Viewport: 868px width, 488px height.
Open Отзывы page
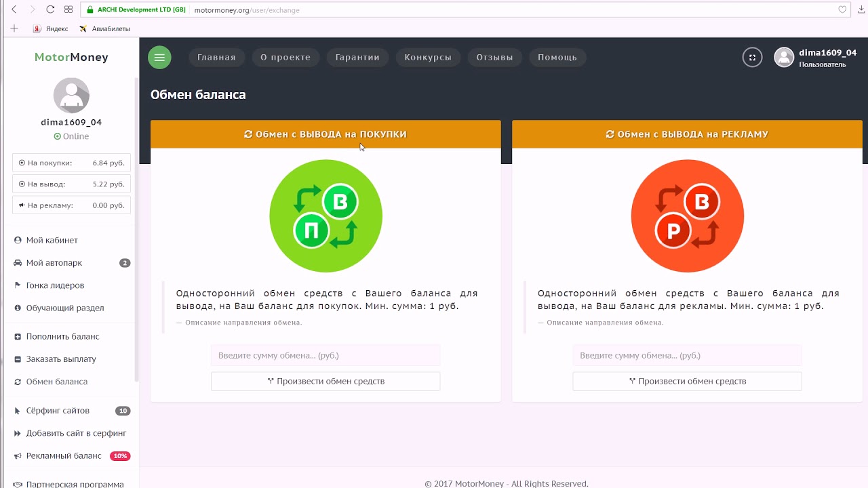[x=494, y=57]
